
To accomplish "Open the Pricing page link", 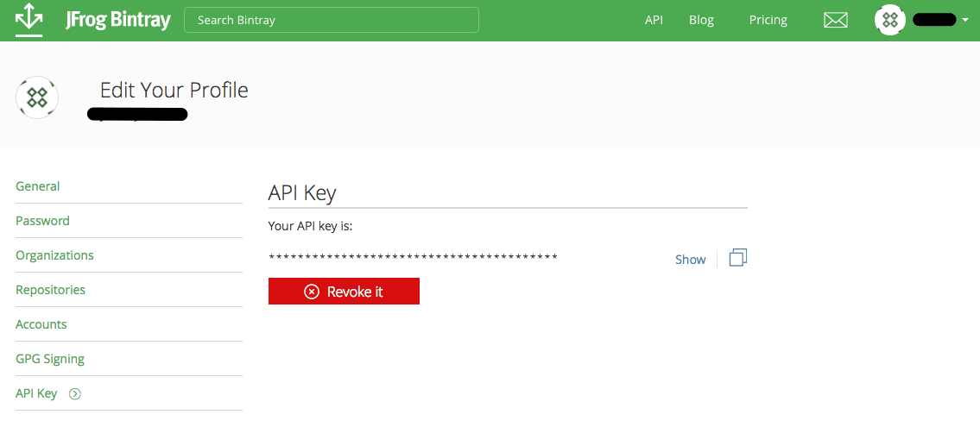I will [x=768, y=20].
